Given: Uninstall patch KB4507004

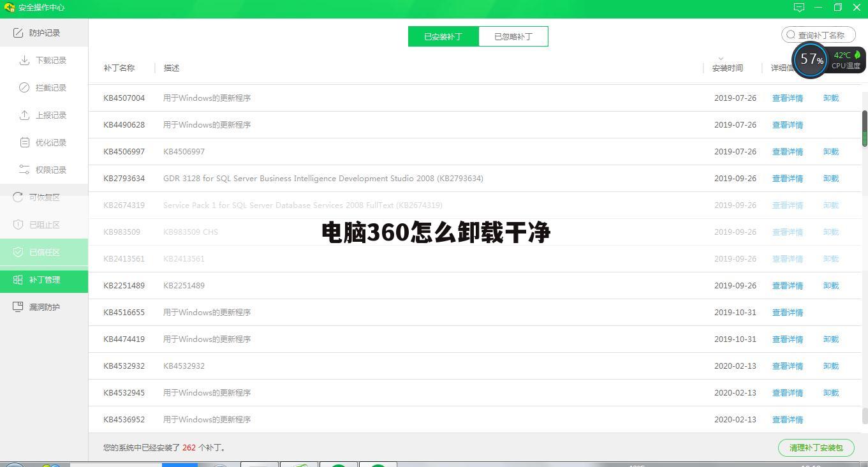Looking at the screenshot, I should (x=831, y=98).
